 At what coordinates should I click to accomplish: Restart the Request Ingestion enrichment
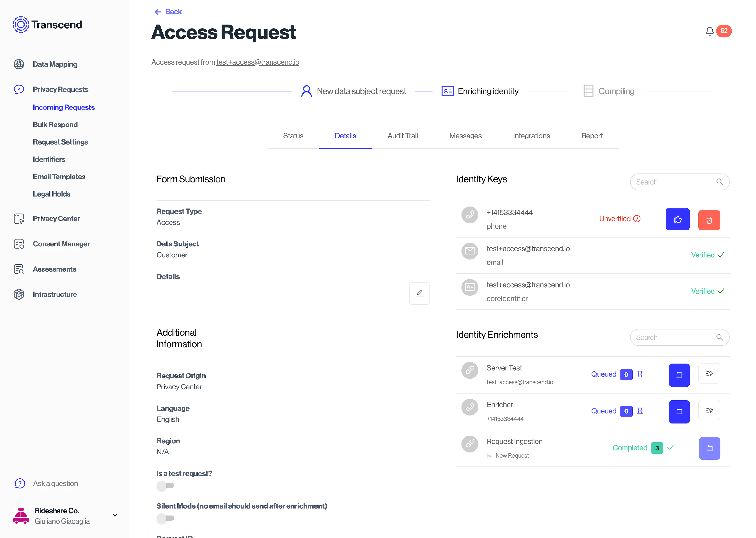pos(709,448)
